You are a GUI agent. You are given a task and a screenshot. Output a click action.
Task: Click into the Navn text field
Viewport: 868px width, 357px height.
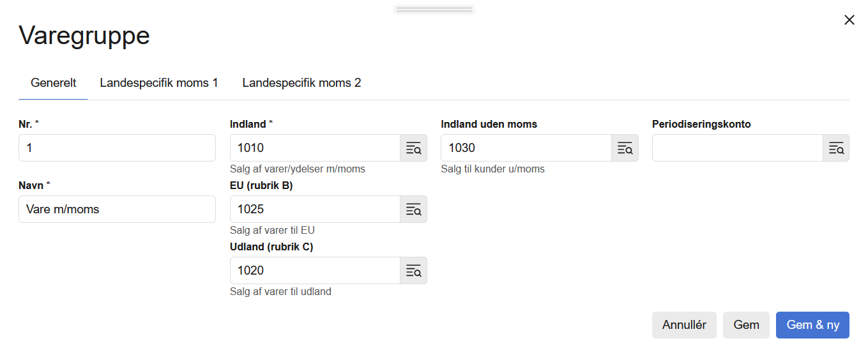117,209
